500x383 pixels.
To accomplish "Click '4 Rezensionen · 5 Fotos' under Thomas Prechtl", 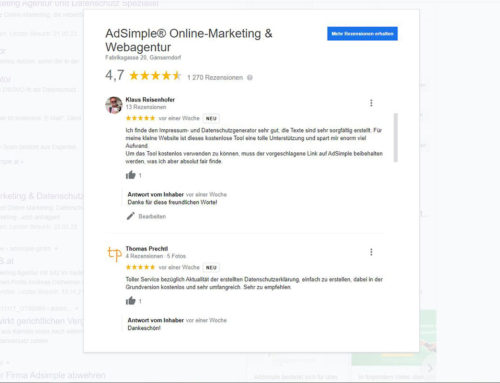I will 156,256.
